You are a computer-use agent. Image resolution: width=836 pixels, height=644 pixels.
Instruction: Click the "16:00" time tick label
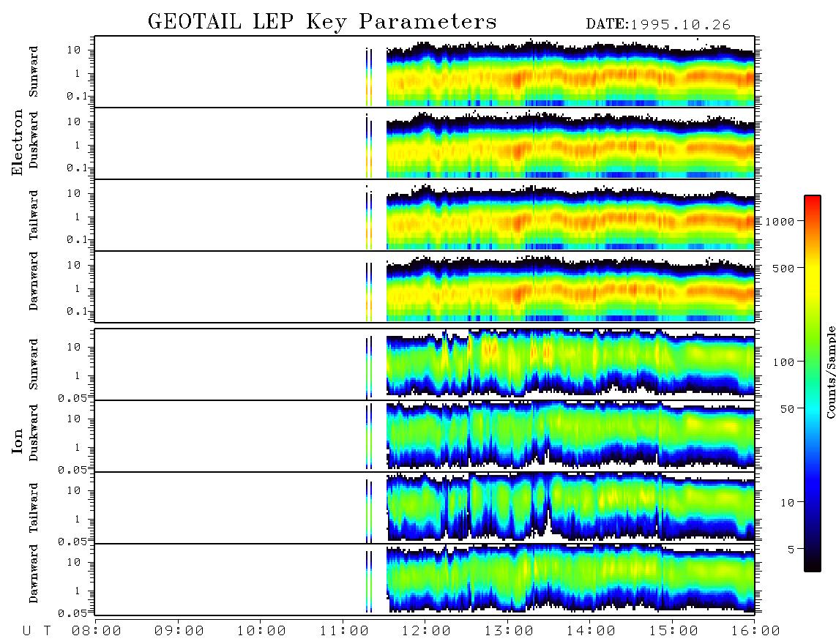pyautogui.click(x=755, y=632)
